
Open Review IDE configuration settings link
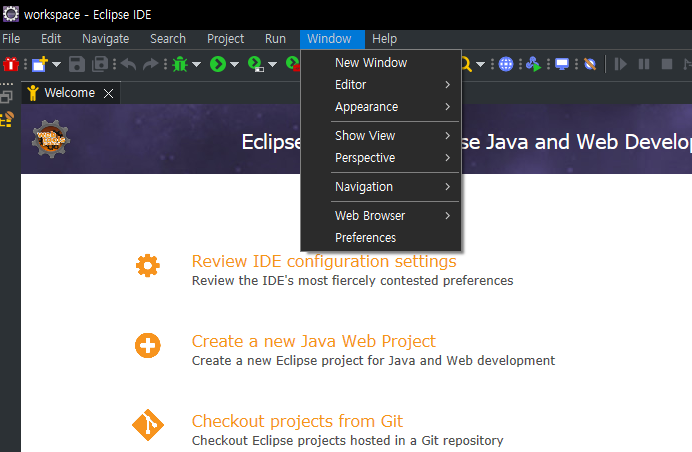click(x=324, y=261)
